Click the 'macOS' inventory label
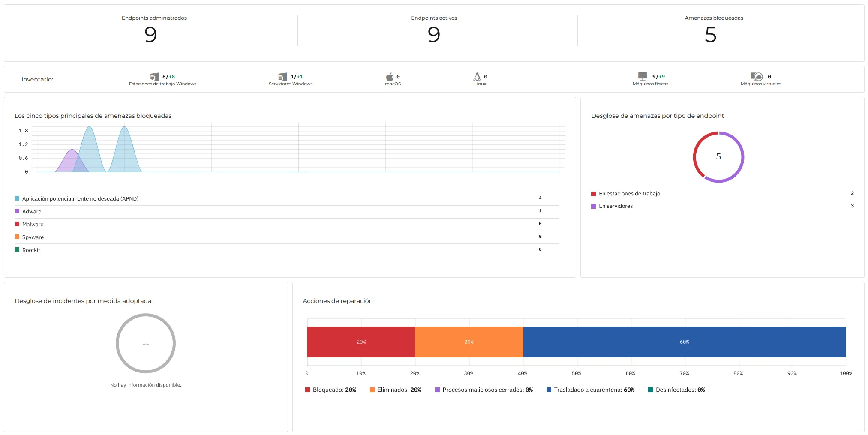Viewport: 868px width, 435px height. click(393, 84)
